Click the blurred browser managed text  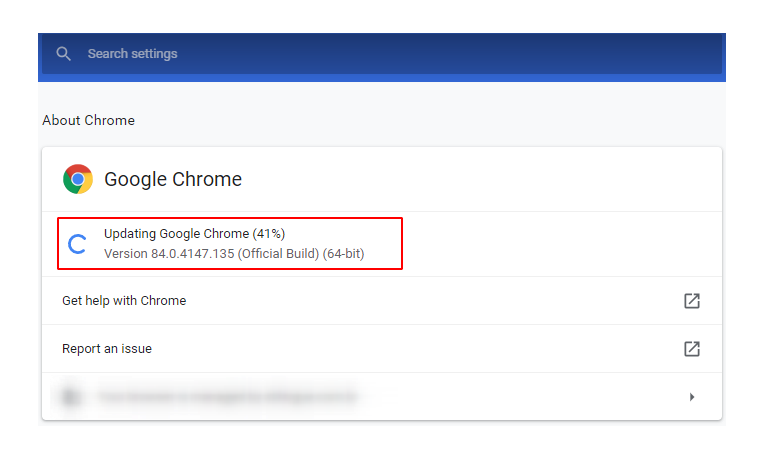point(225,397)
